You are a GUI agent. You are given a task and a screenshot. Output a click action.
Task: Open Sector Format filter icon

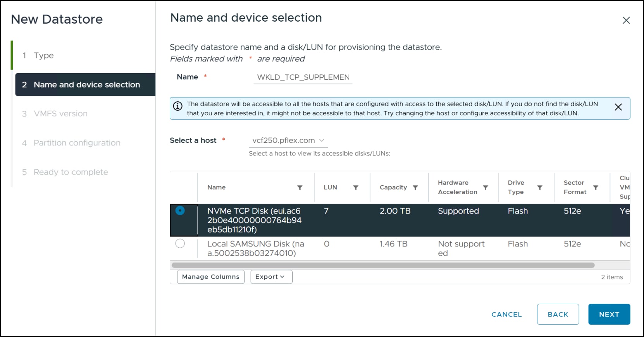click(x=596, y=188)
